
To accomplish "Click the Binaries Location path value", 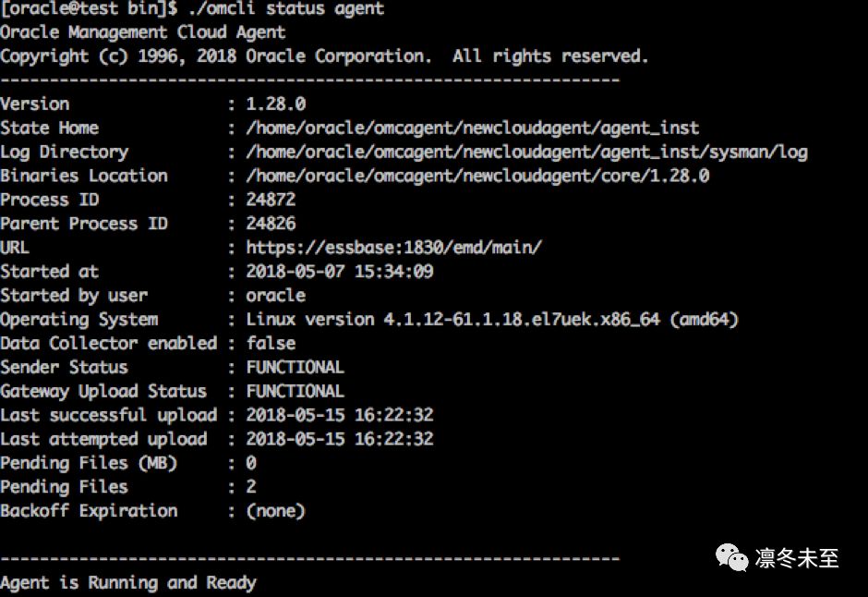I will pyautogui.click(x=476, y=176).
